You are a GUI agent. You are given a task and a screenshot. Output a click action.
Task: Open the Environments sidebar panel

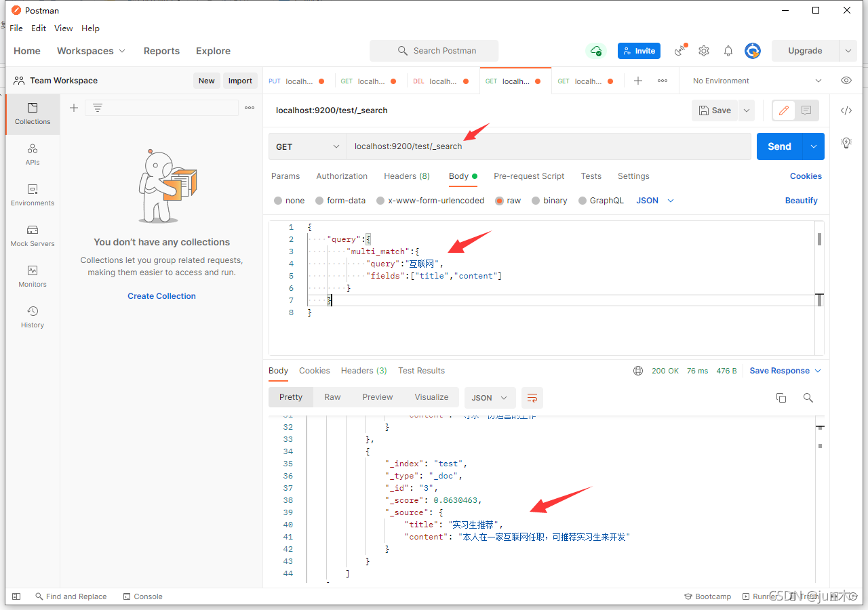(33, 195)
